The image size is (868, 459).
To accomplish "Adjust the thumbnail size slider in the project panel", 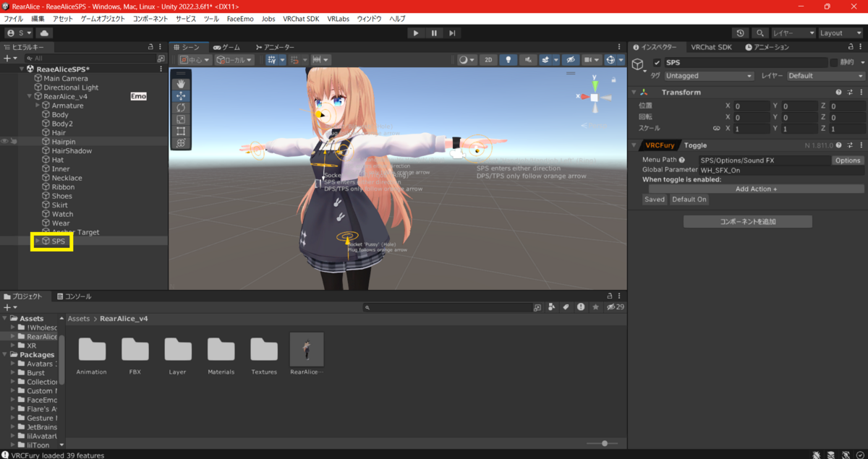I will (x=604, y=443).
